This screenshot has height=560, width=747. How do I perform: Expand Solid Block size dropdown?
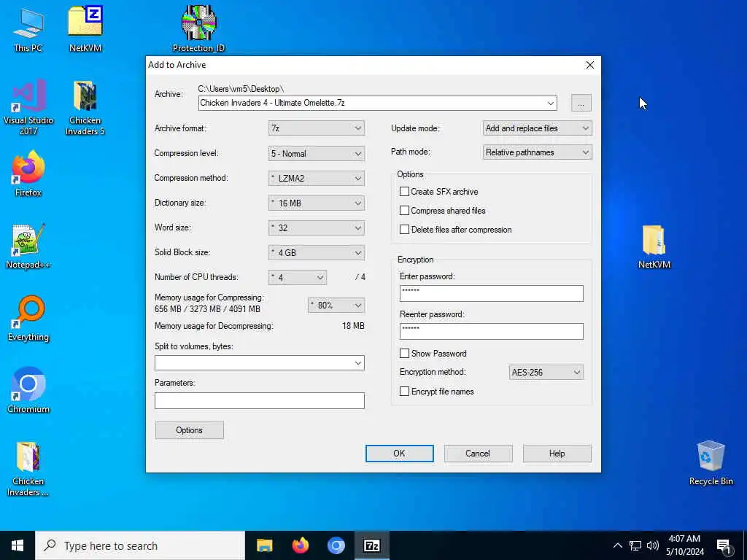(x=317, y=252)
